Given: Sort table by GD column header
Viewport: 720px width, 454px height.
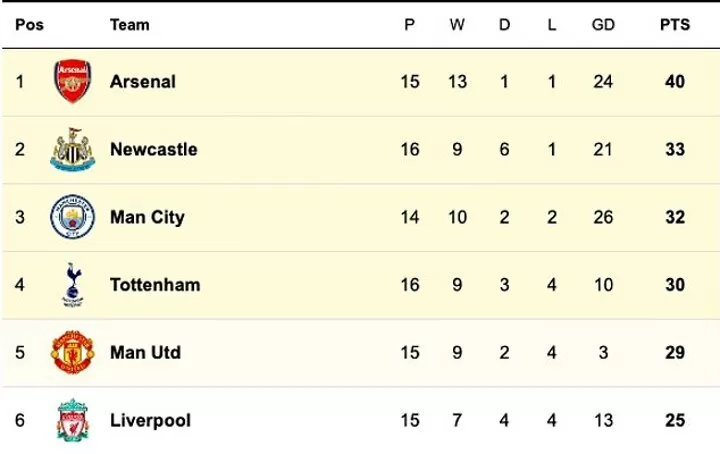Looking at the screenshot, I should point(603,25).
